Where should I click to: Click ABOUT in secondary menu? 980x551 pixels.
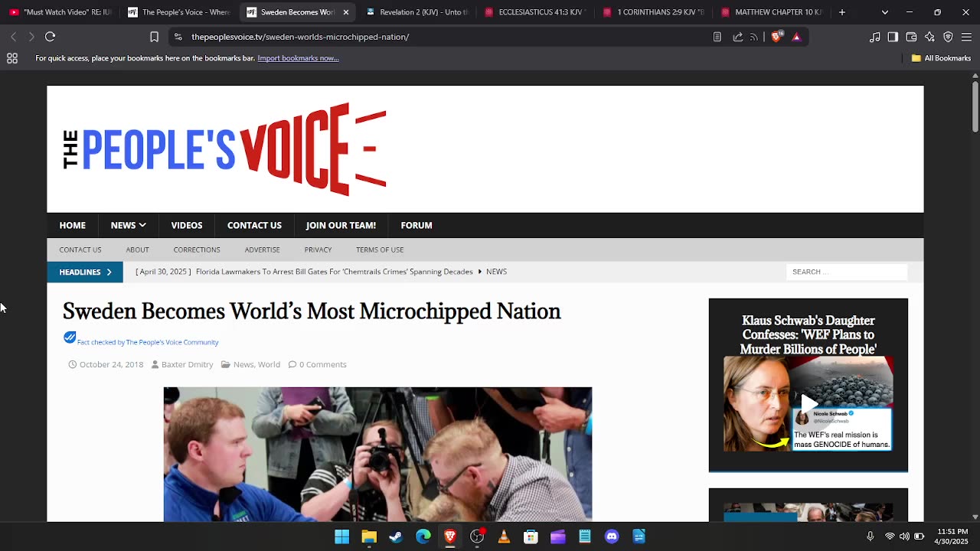pos(138,249)
